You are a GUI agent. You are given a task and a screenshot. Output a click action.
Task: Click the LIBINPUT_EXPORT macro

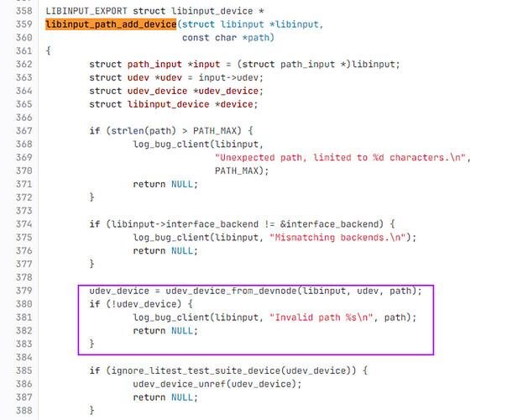[x=86, y=11]
